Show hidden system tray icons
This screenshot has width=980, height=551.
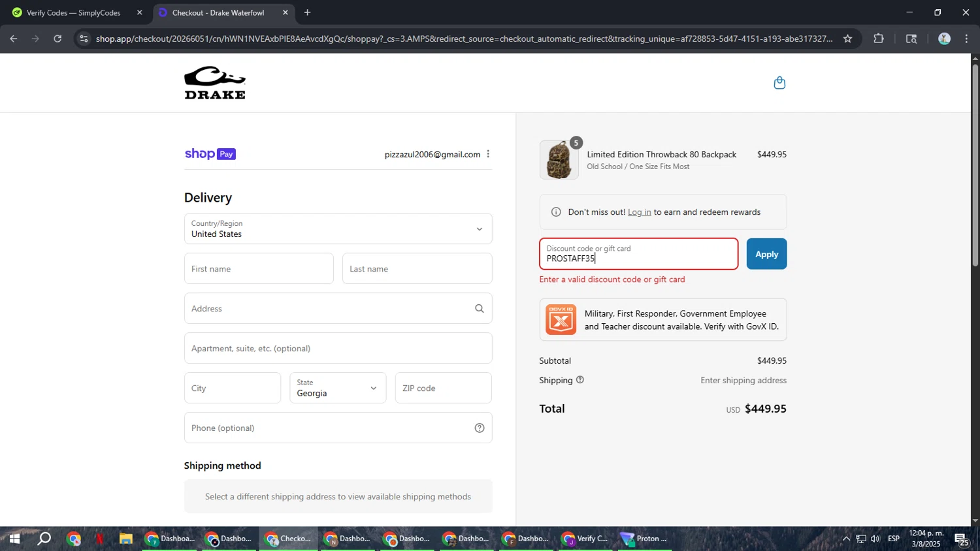point(846,539)
